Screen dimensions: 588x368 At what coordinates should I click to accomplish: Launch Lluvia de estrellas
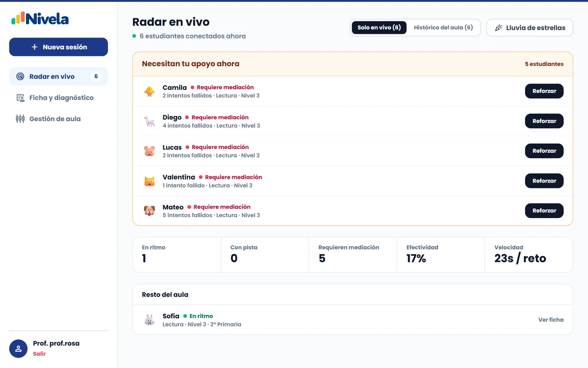pos(530,28)
